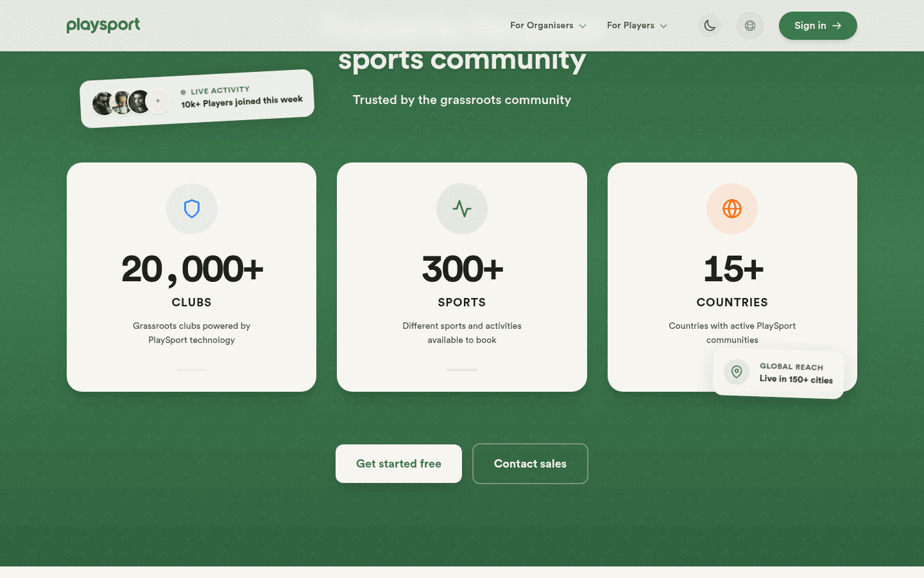Open the playsport logo homepage
This screenshot has width=924, height=578.
click(103, 26)
